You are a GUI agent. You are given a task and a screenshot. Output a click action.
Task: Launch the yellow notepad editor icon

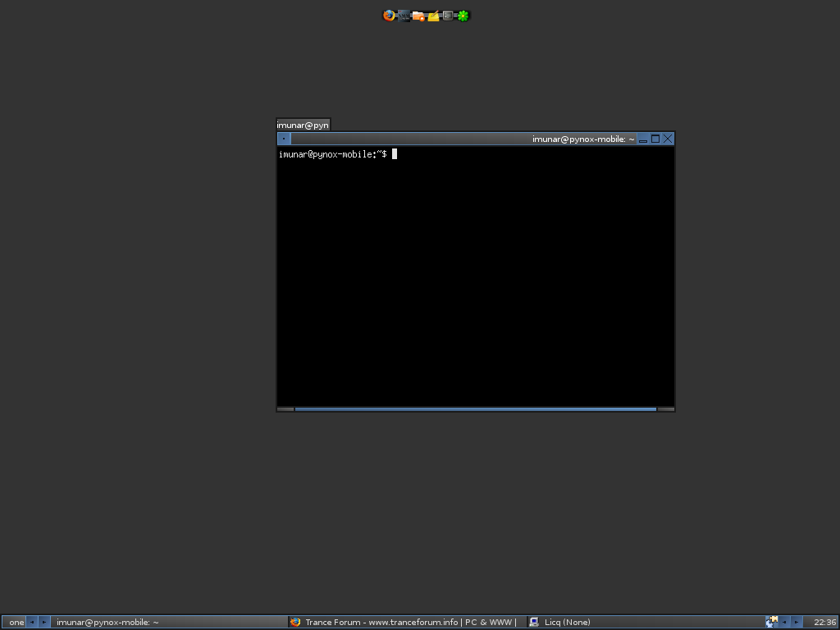tap(433, 16)
